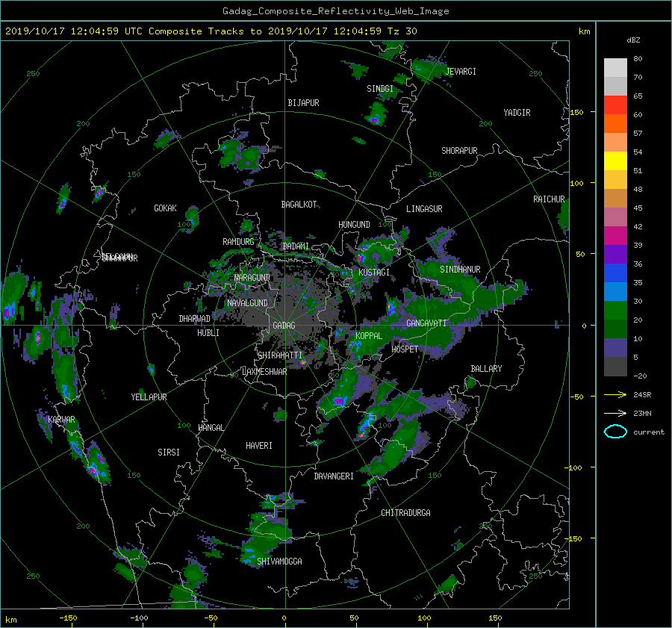Click the GADAG radar center label

pos(284,326)
